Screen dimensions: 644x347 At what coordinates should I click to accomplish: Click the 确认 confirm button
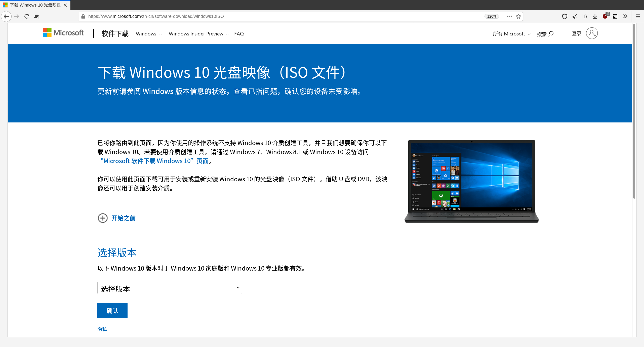(x=112, y=310)
